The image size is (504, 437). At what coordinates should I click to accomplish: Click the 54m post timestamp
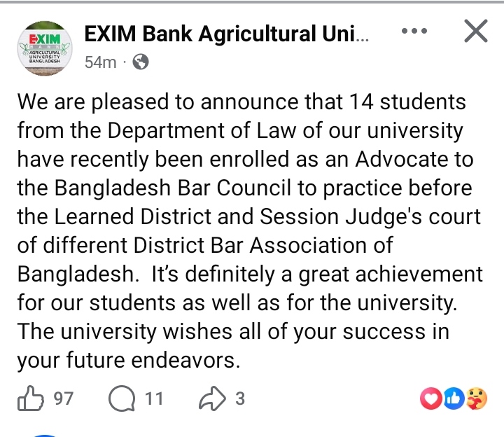click(x=100, y=62)
